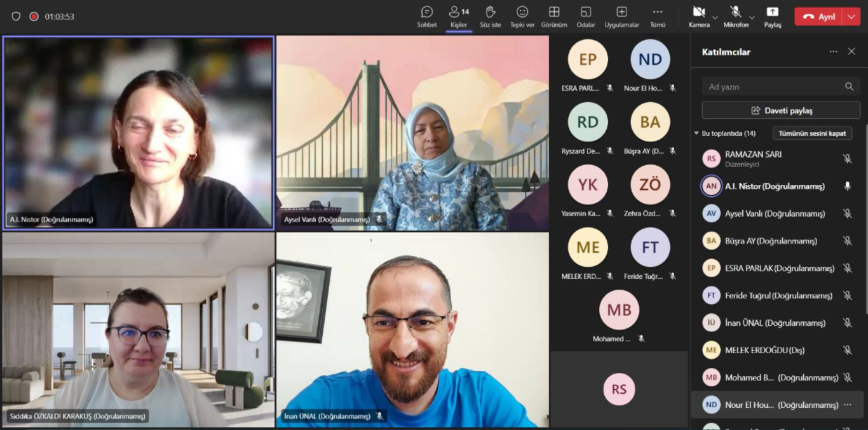Toggle the recording indicator in top bar
Image resolution: width=868 pixels, height=430 pixels.
34,17
